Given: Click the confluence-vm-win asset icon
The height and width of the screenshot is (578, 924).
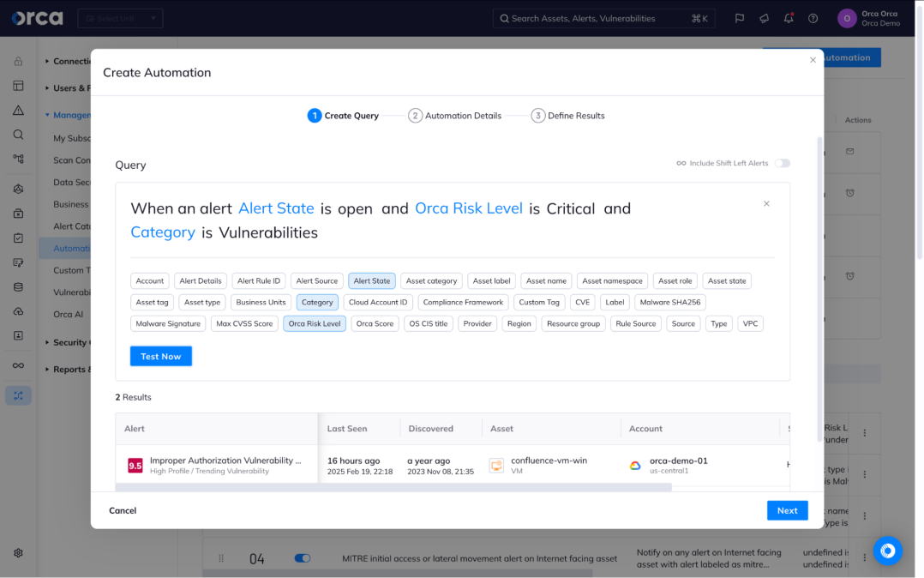Looking at the screenshot, I should tap(497, 466).
